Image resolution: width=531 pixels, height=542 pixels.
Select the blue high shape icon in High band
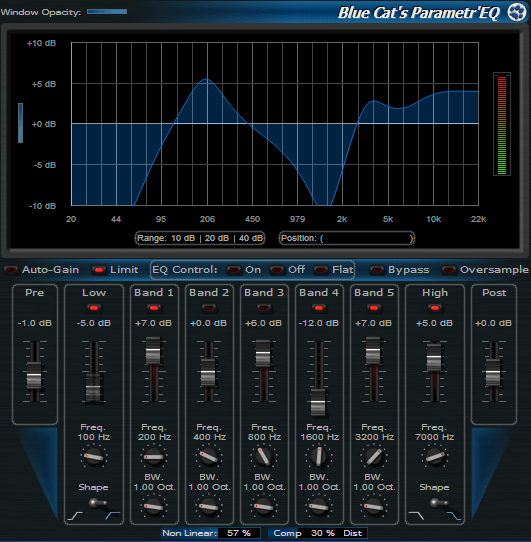pos(454,516)
